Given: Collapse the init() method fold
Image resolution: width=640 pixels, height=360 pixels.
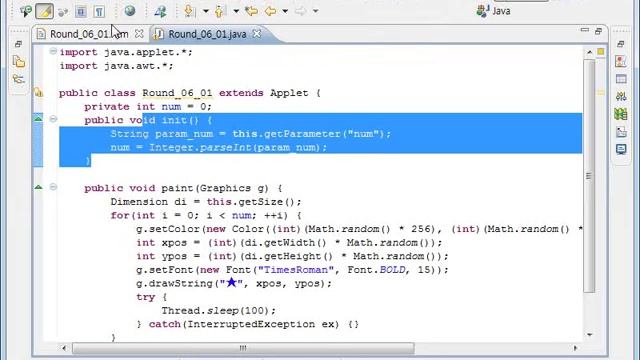Looking at the screenshot, I should pos(53,119).
